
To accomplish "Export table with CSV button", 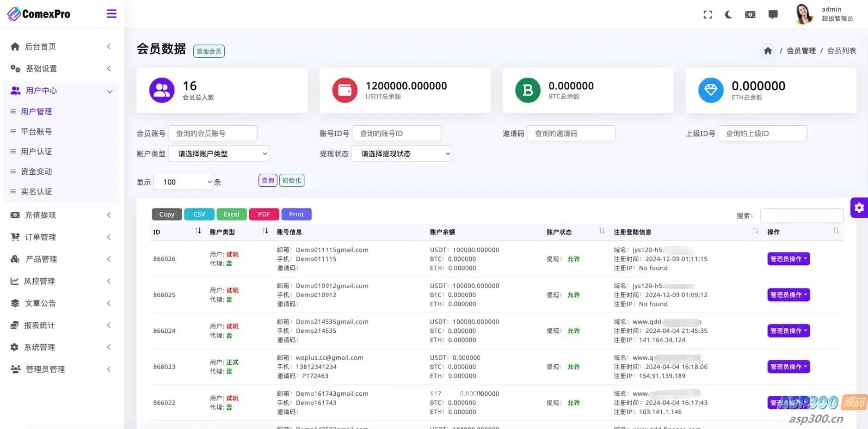I will pyautogui.click(x=199, y=214).
